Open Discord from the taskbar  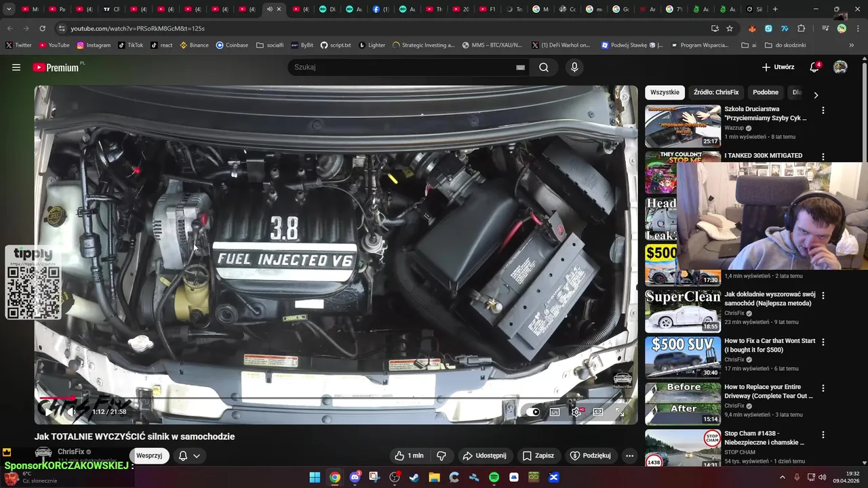click(x=355, y=477)
